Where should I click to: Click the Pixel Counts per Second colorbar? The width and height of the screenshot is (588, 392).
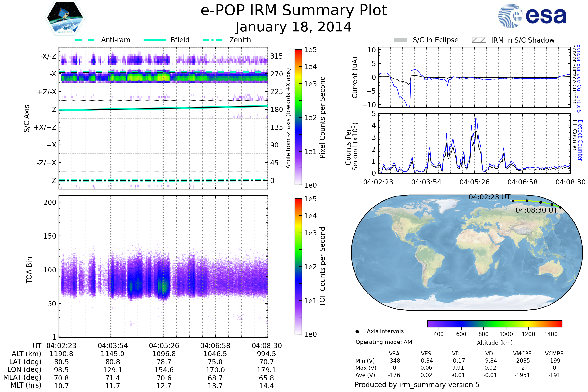tap(298, 117)
